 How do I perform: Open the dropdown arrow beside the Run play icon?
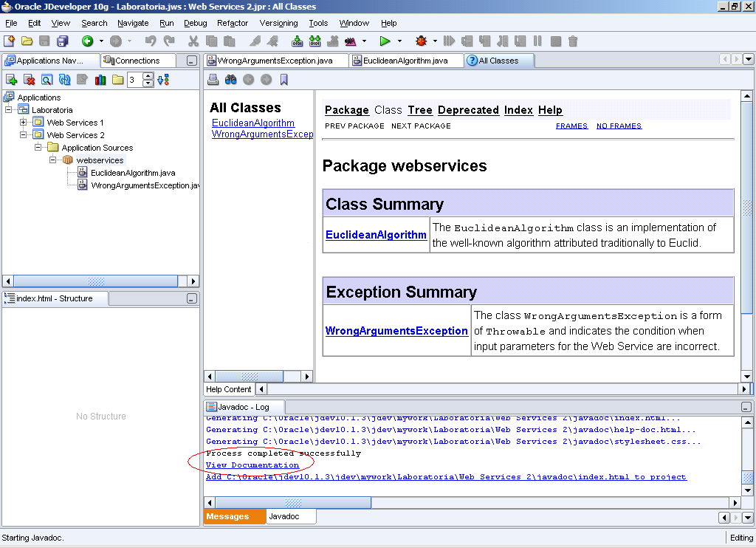[399, 41]
